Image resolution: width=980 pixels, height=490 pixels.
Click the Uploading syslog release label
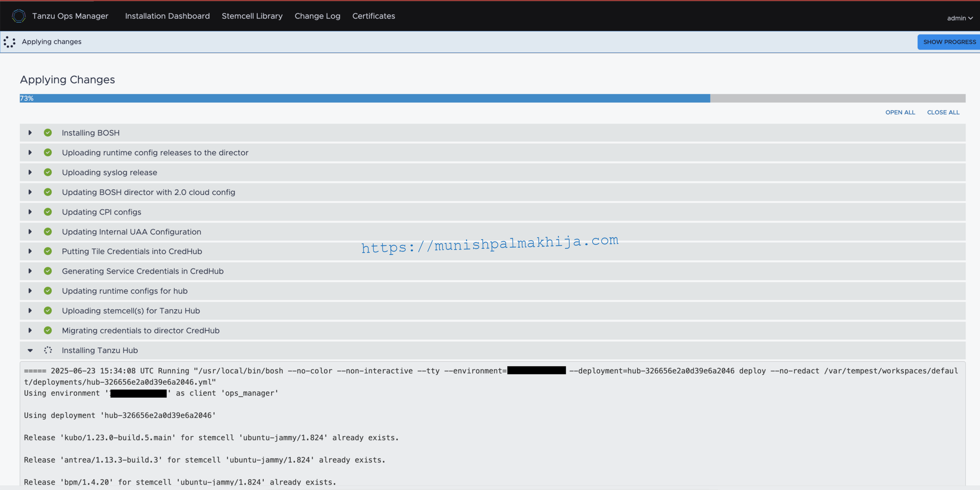(x=109, y=172)
